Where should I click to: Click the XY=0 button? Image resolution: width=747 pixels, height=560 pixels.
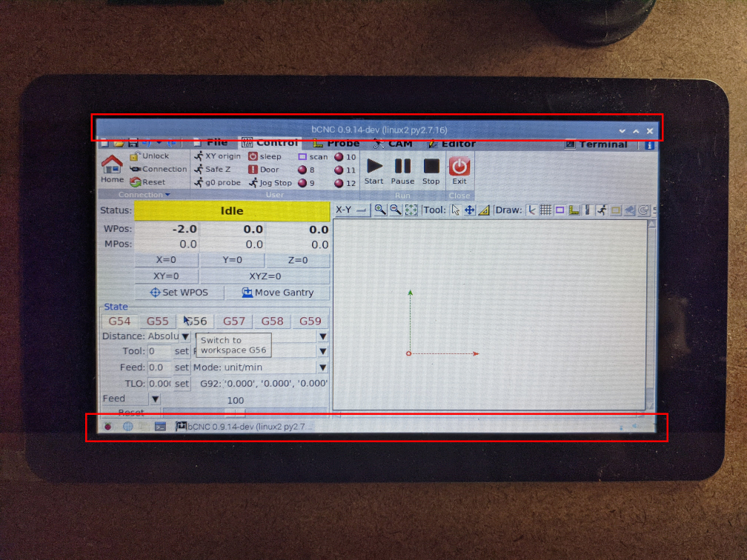coord(166,276)
